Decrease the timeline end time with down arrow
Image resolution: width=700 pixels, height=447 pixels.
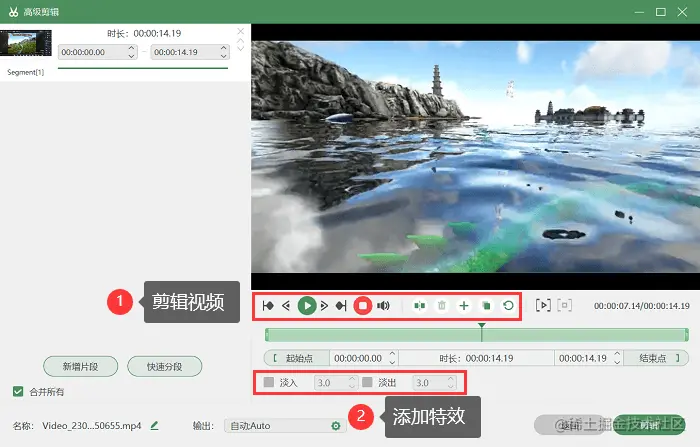[617, 362]
